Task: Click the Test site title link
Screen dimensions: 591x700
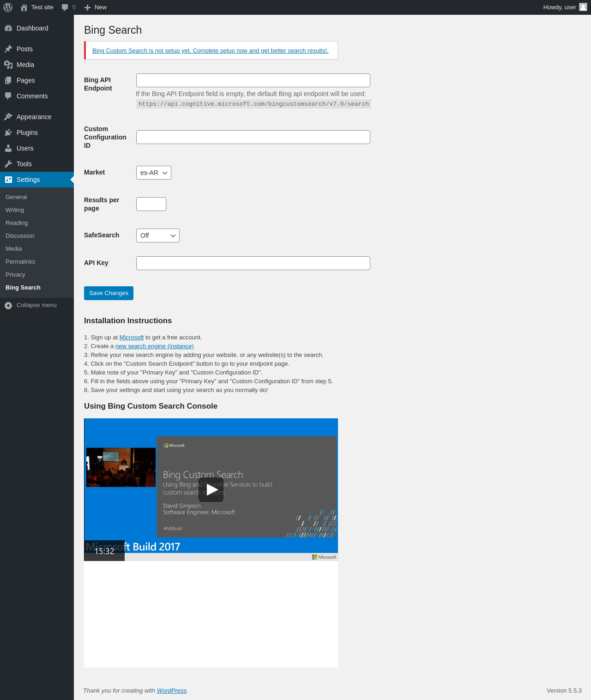Action: click(x=42, y=7)
